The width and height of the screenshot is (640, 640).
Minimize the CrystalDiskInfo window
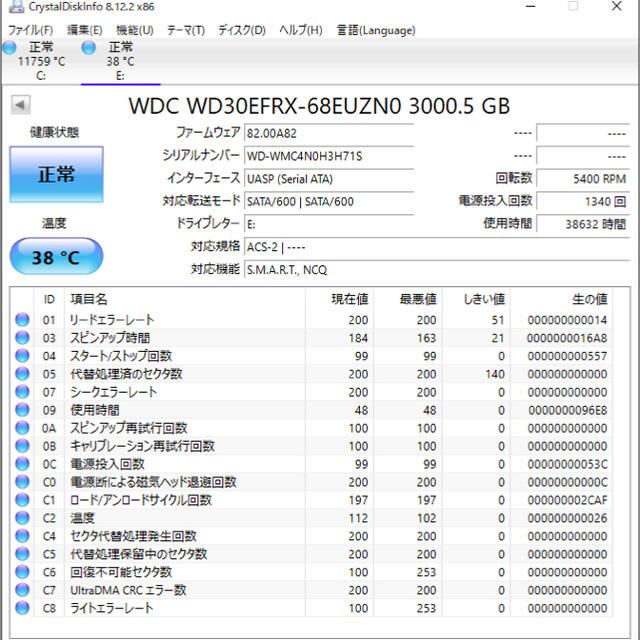coord(530,6)
